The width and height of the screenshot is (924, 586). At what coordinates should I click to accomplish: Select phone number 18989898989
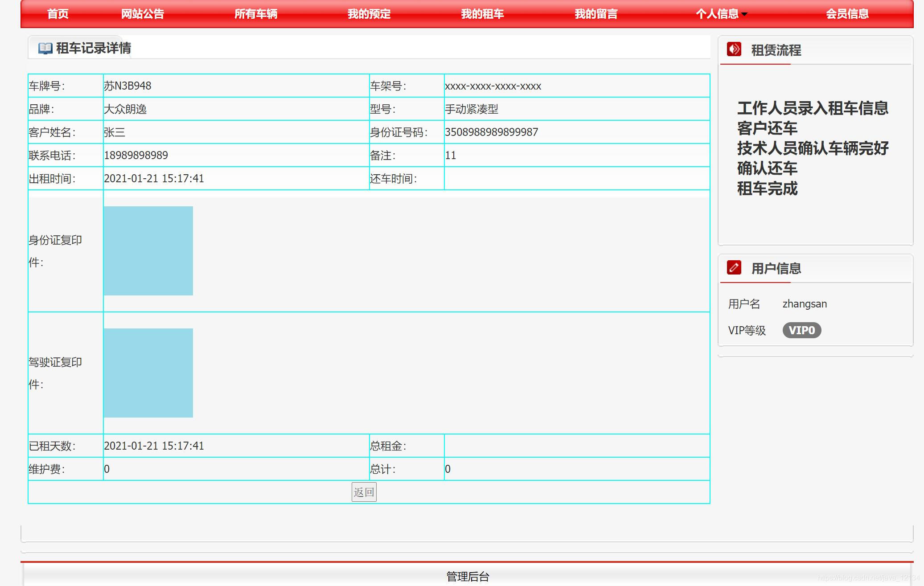pyautogui.click(x=136, y=155)
